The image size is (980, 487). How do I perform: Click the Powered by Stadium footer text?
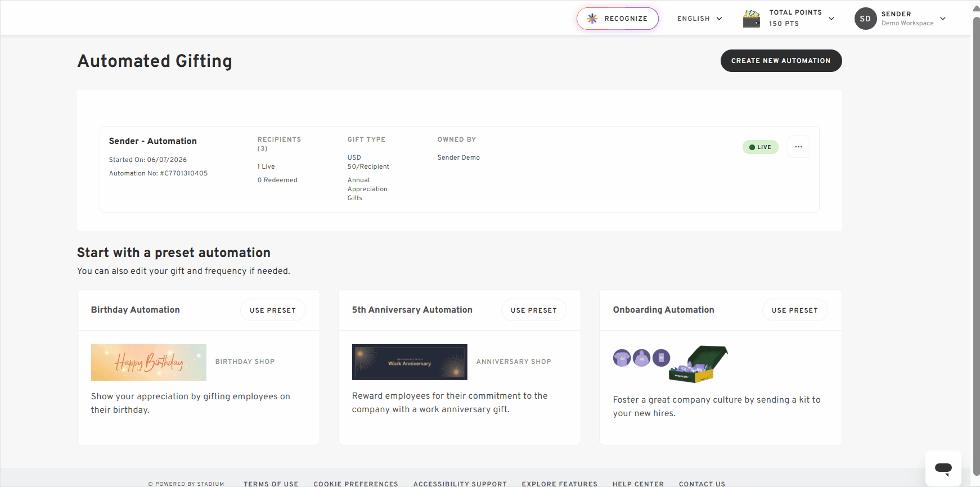[186, 484]
